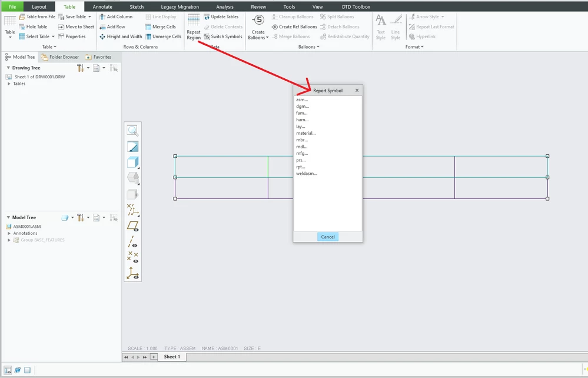Click Switch Symbols
The height and width of the screenshot is (378, 588).
[222, 37]
